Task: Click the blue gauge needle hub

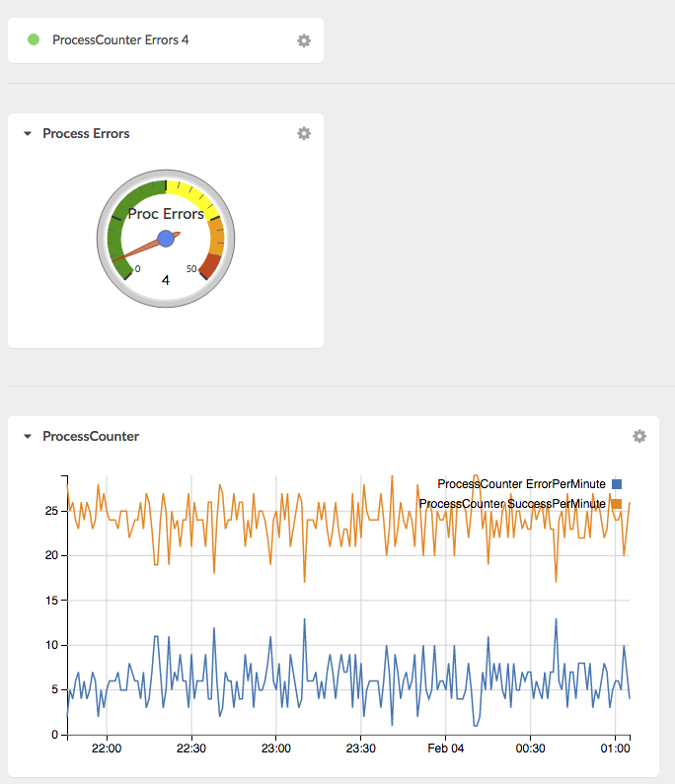Action: click(x=166, y=239)
